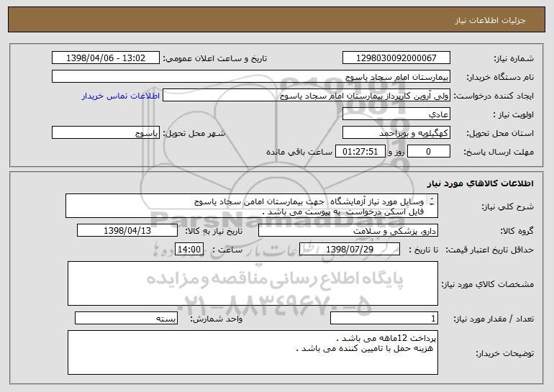Select the need number field 1298030092000067
This screenshot has height=392, width=554.
click(x=396, y=58)
